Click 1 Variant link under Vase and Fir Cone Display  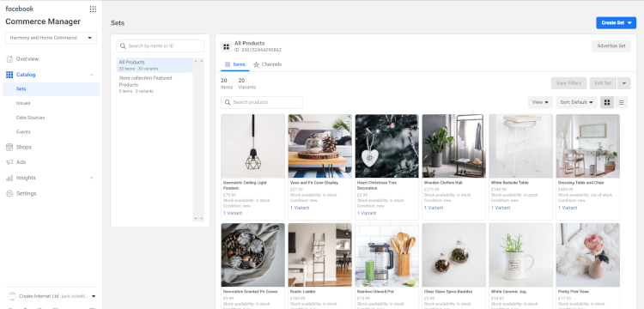pos(300,208)
